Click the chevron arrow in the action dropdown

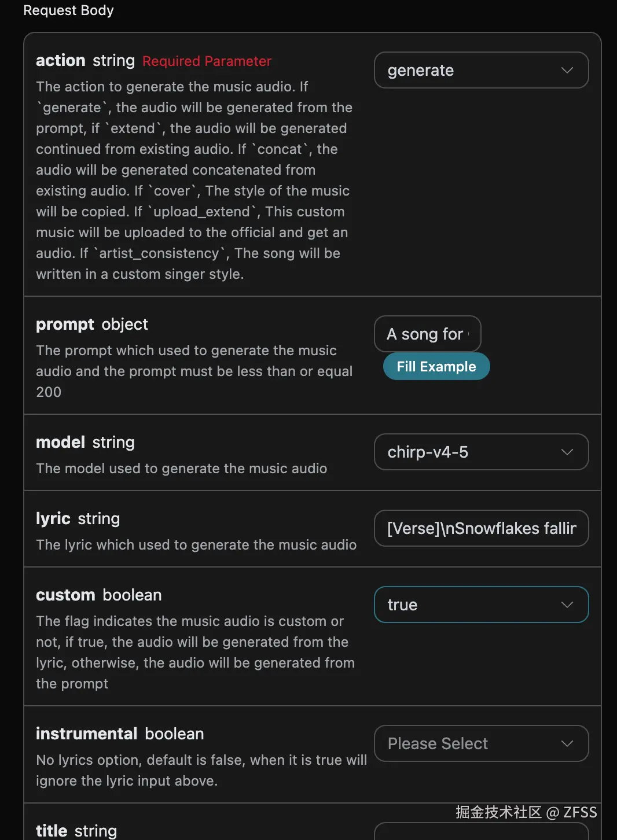tap(567, 70)
